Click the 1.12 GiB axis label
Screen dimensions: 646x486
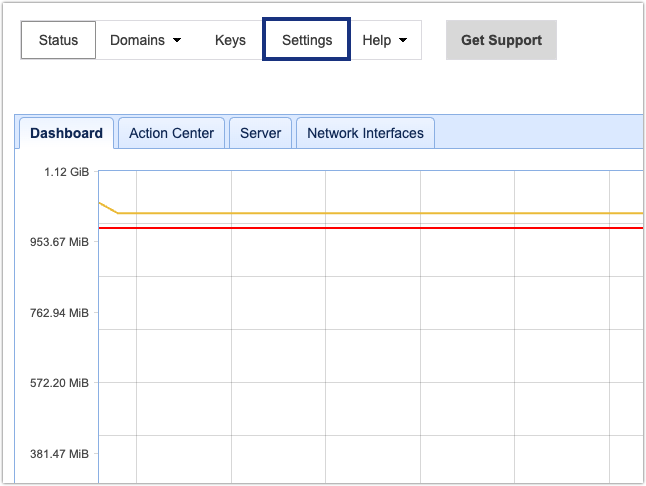tap(66, 172)
